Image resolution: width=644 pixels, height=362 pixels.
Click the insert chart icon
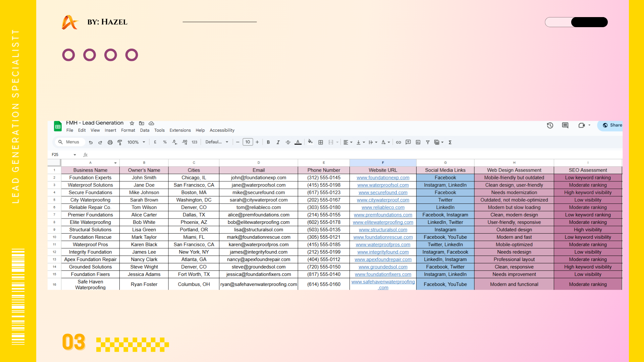[x=418, y=142]
